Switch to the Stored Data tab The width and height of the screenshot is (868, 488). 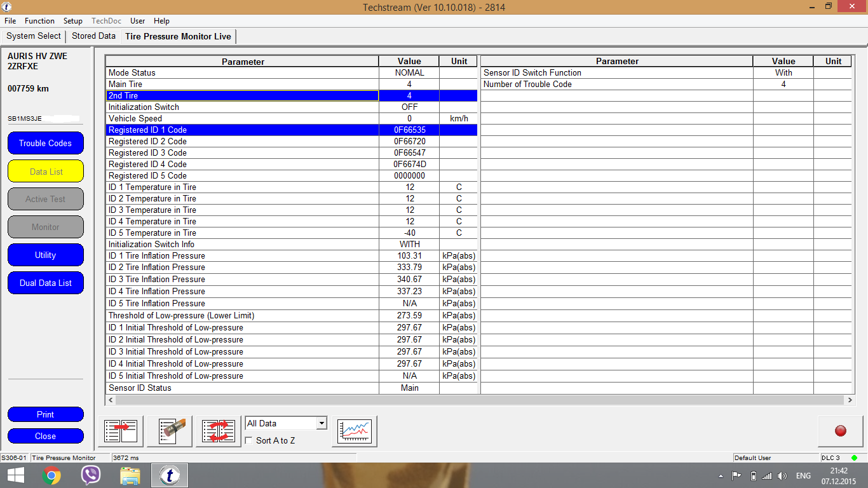[93, 36]
